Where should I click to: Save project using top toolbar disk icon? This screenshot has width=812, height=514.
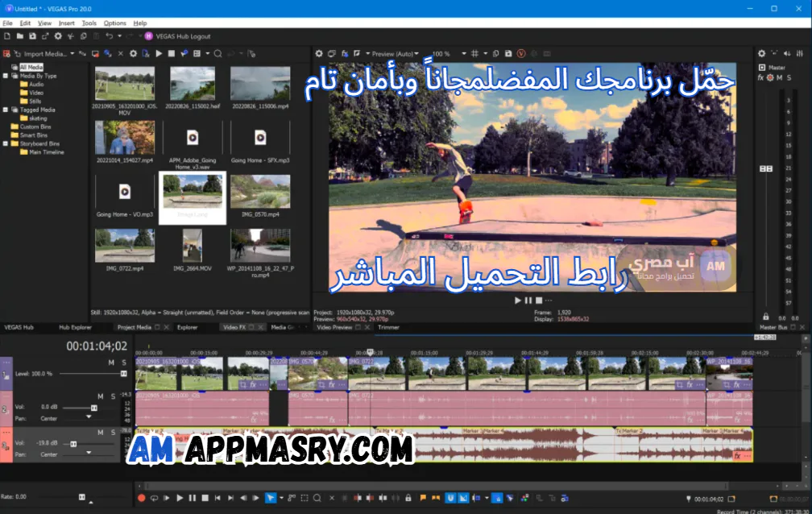click(x=32, y=36)
